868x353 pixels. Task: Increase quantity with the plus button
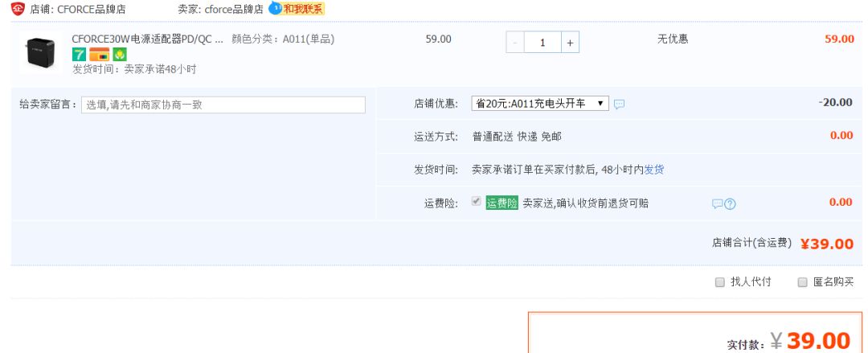coord(570,42)
